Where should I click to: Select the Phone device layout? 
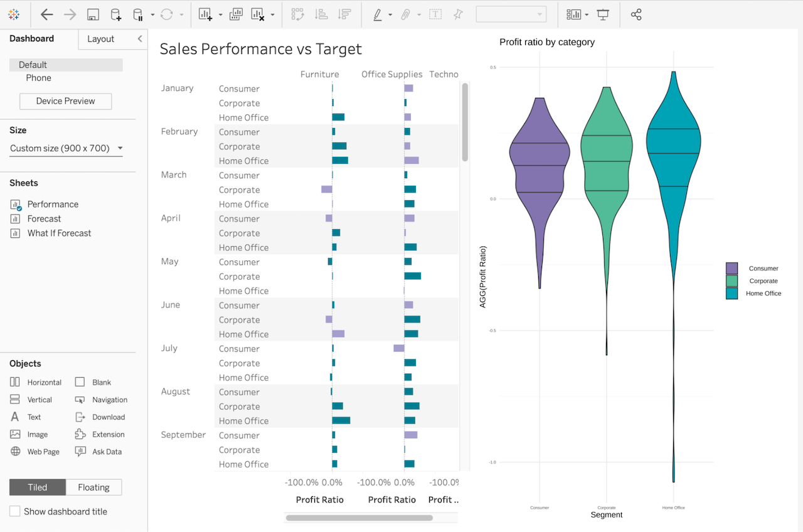tap(38, 78)
